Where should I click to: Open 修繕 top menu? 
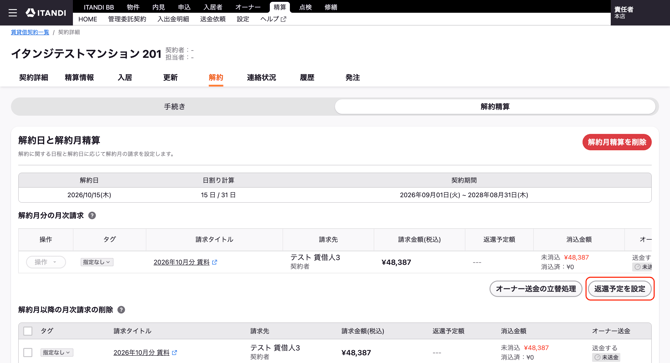click(x=331, y=7)
